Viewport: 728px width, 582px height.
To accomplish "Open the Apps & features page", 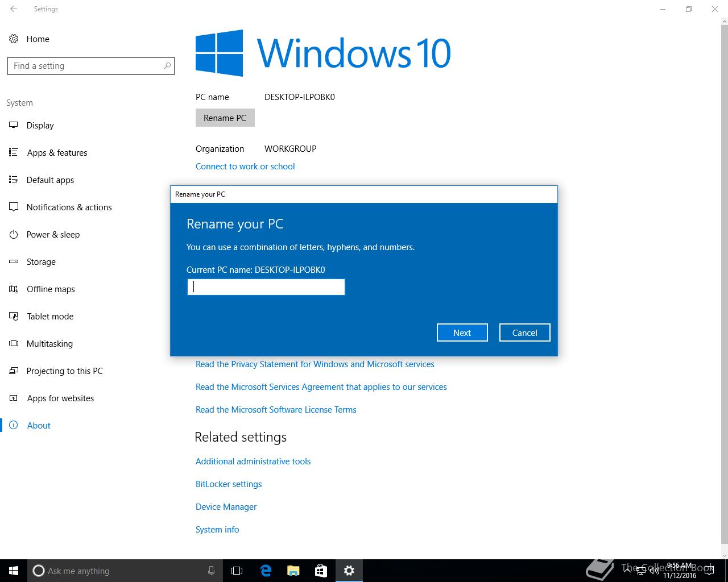I will [57, 152].
